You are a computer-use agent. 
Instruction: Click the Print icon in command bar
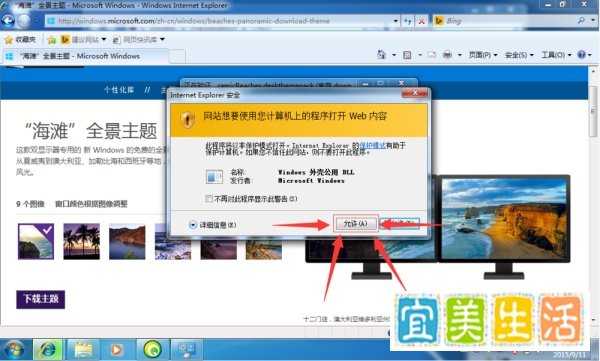pyautogui.click(x=447, y=55)
